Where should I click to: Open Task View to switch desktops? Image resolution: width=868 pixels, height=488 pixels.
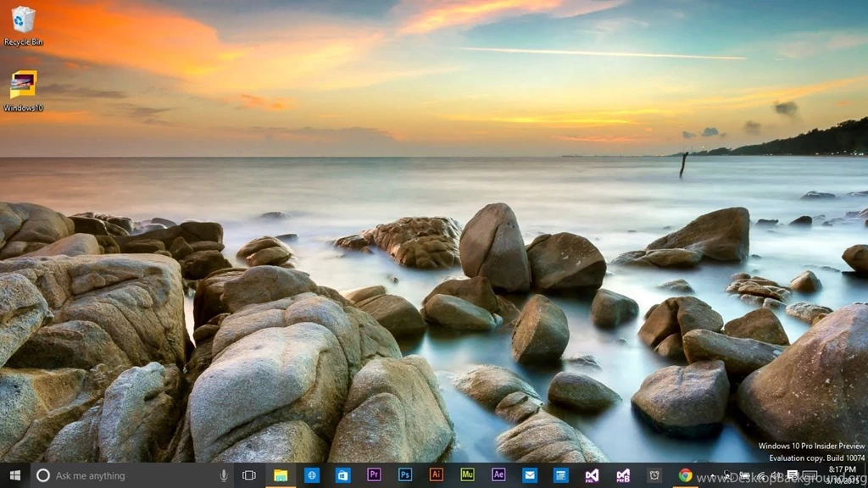pos(250,475)
